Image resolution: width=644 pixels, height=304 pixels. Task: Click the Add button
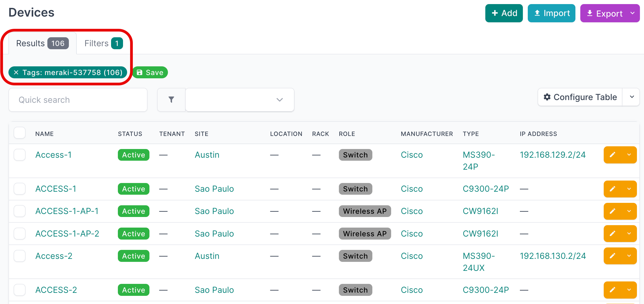coord(504,13)
